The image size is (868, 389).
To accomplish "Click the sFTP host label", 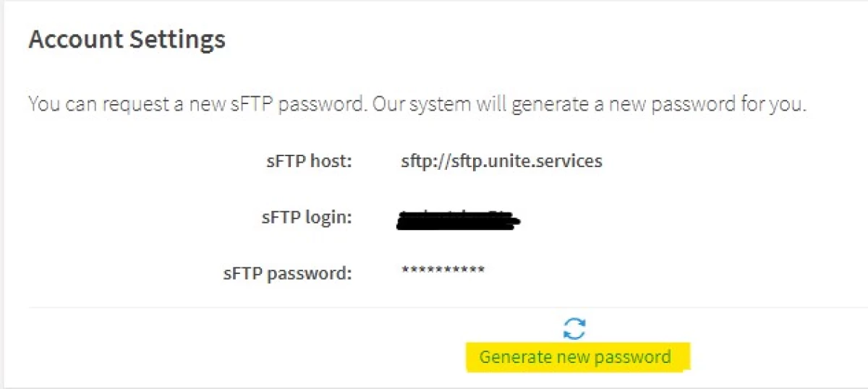I will (x=308, y=161).
